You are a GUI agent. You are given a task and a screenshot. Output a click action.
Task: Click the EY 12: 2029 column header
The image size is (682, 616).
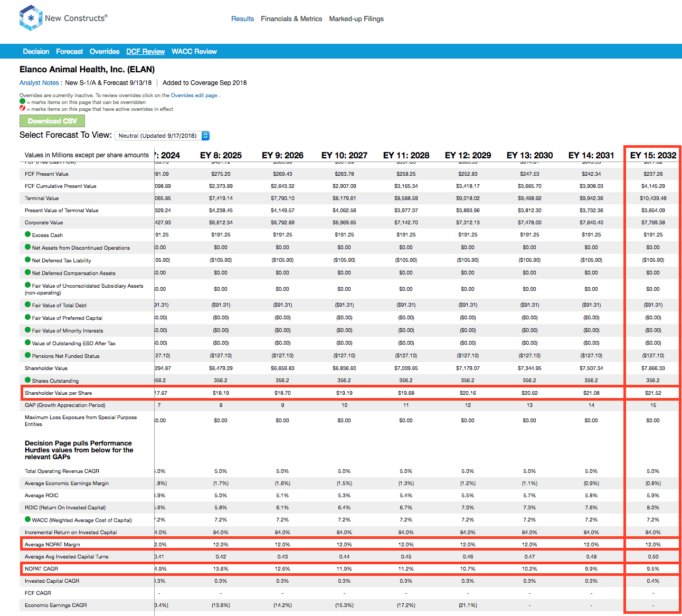pyautogui.click(x=468, y=155)
